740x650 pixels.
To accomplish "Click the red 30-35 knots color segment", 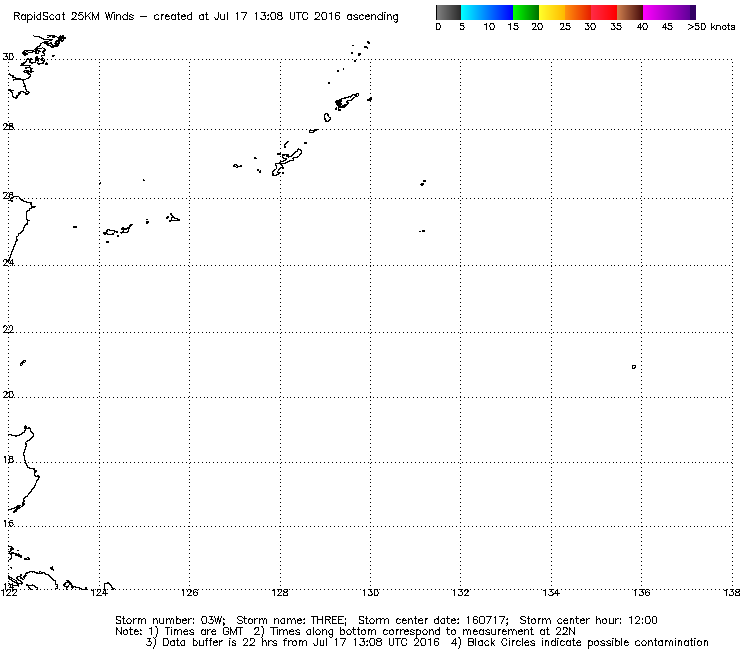I will point(604,12).
